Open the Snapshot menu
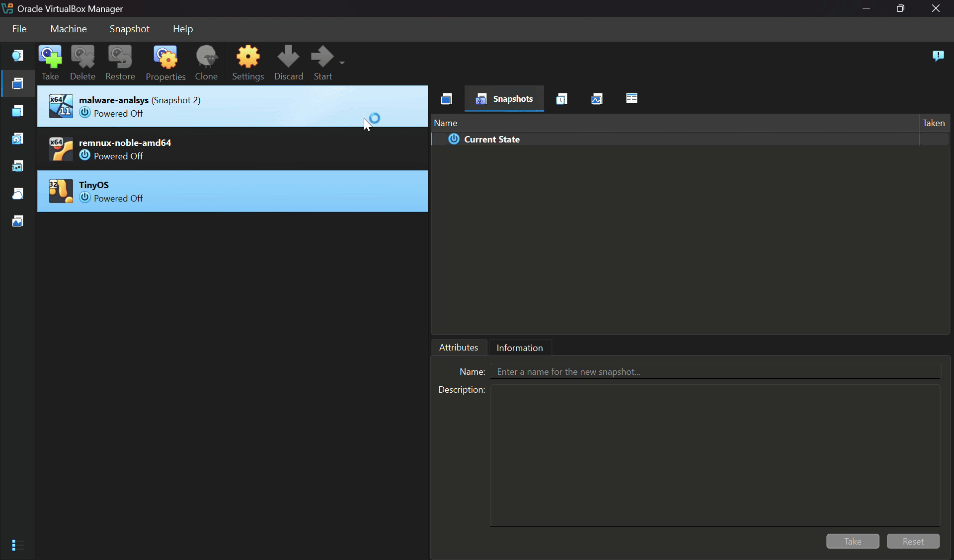 [x=129, y=29]
